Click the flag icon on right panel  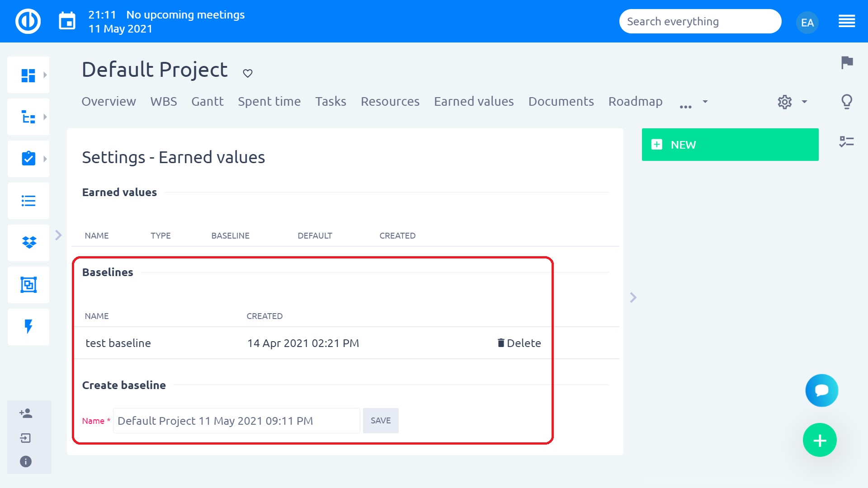click(x=847, y=62)
